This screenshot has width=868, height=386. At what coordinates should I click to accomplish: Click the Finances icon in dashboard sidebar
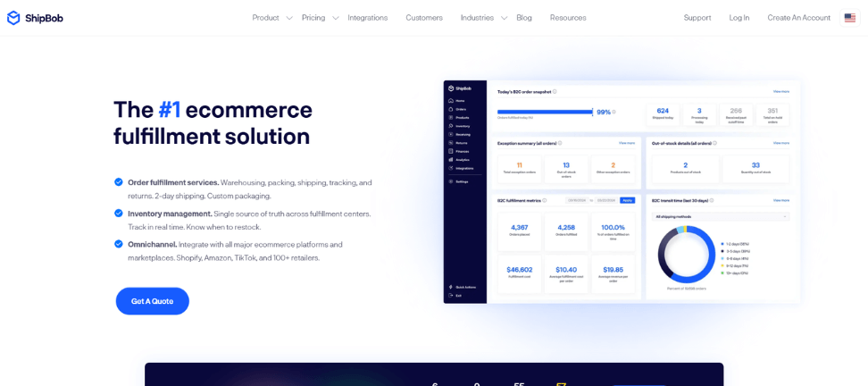[x=451, y=151]
